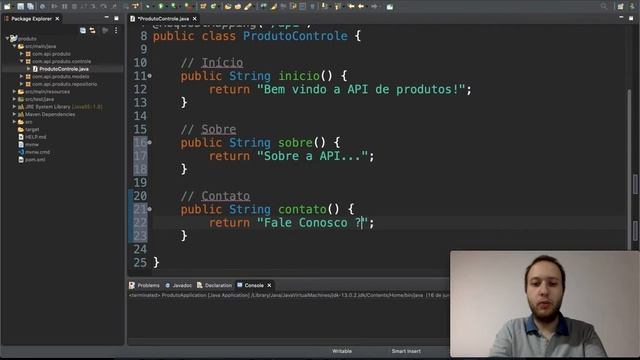Click the "Sobre a API..." string
640x360 pixels.
tap(313, 156)
